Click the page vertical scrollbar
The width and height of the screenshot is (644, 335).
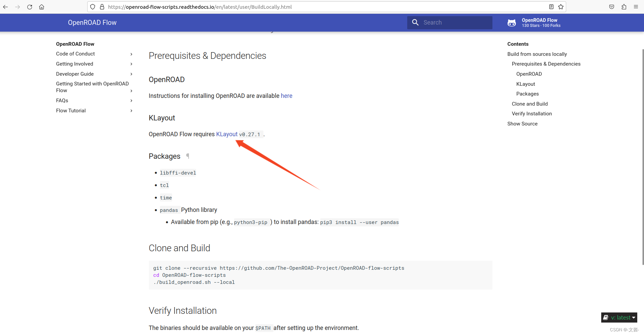tap(643, 157)
